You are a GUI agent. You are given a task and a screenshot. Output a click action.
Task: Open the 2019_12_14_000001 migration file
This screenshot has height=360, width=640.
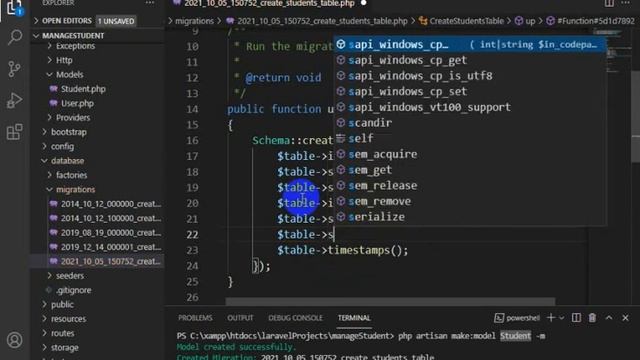coord(111,247)
